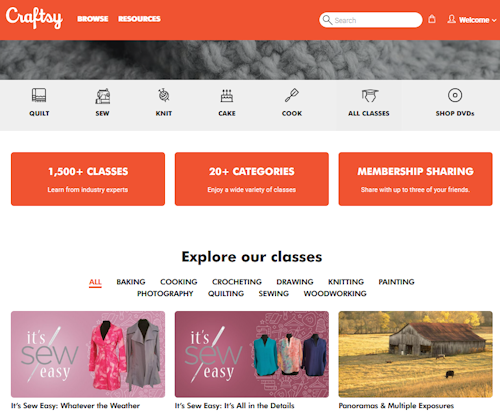Click the Membership Sharing banner button
The height and width of the screenshot is (412, 500).
pyautogui.click(x=415, y=179)
